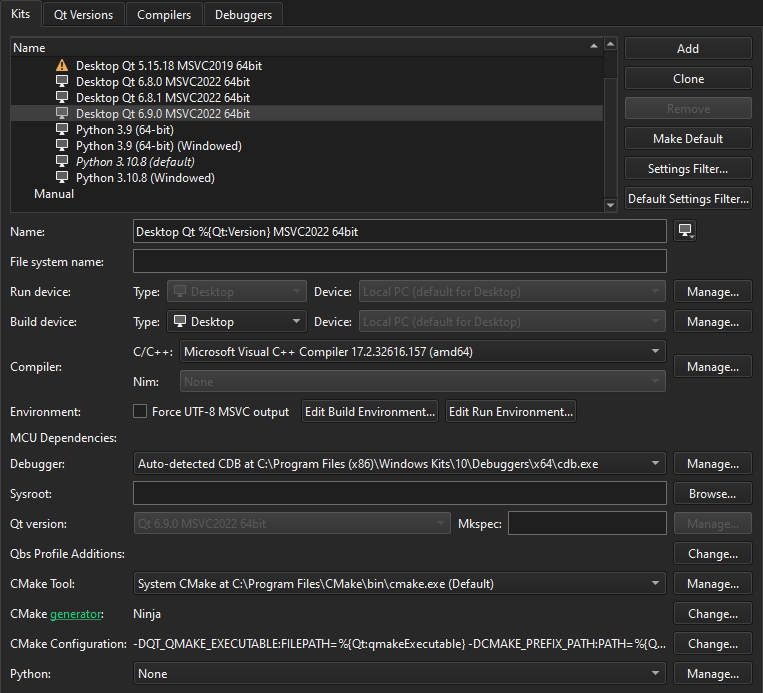This screenshot has height=693, width=763.
Task: Click monitor icon of Python 3.9 (64-bit) kit
Action: pos(63,130)
